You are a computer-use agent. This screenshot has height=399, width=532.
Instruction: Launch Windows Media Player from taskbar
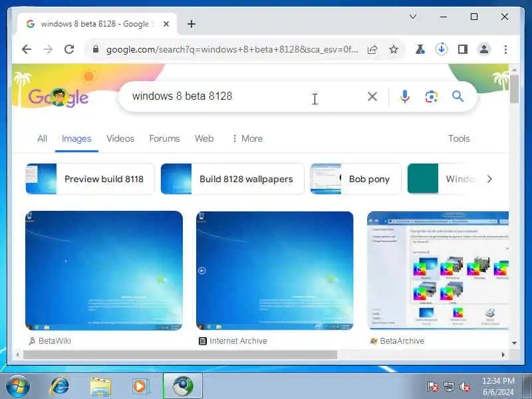140,386
